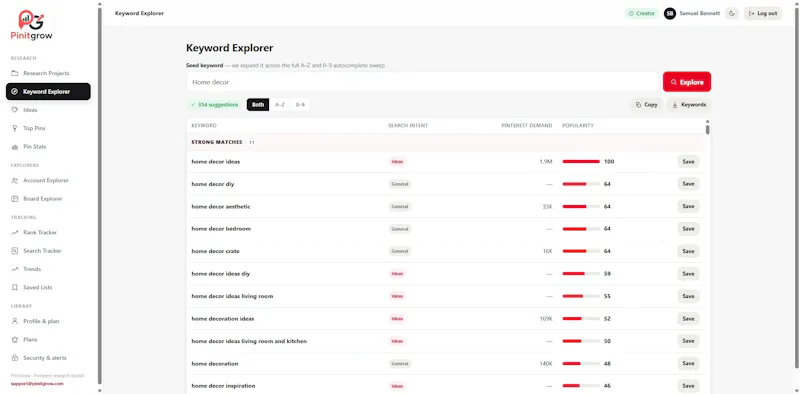Save the keyword home decor crate
Viewport: 800px width, 394px height.
point(688,251)
